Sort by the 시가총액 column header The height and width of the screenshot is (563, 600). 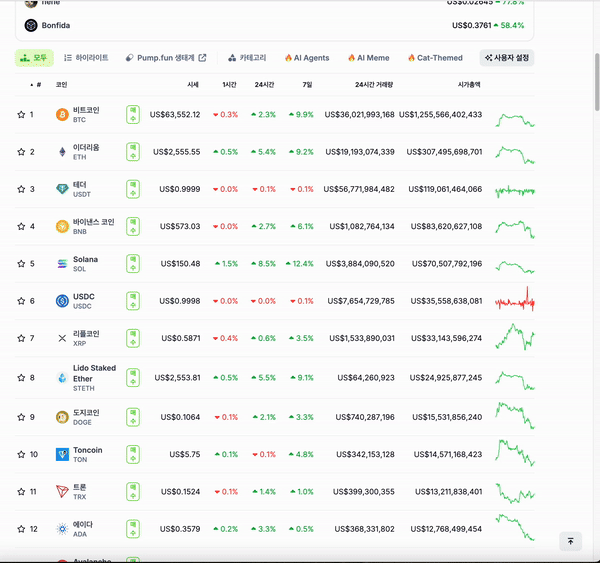469,85
